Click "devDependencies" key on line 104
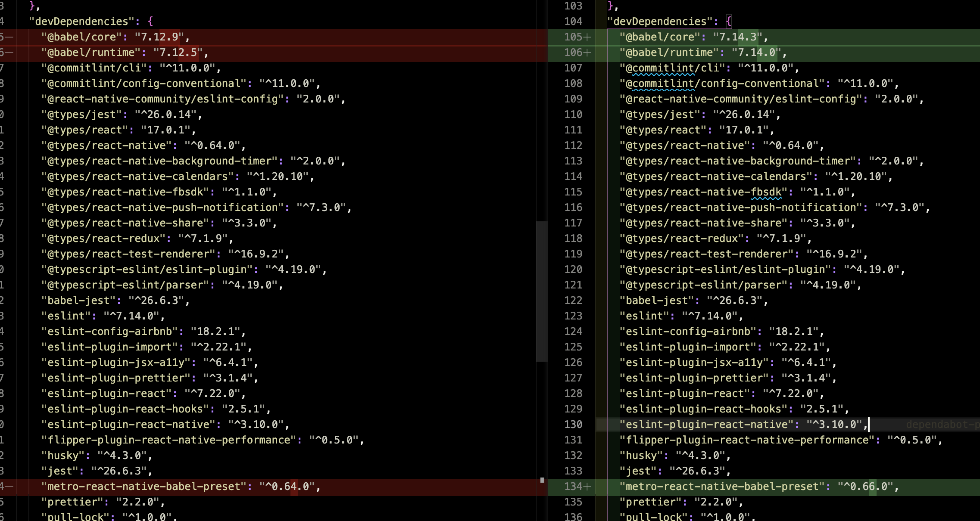 point(663,22)
